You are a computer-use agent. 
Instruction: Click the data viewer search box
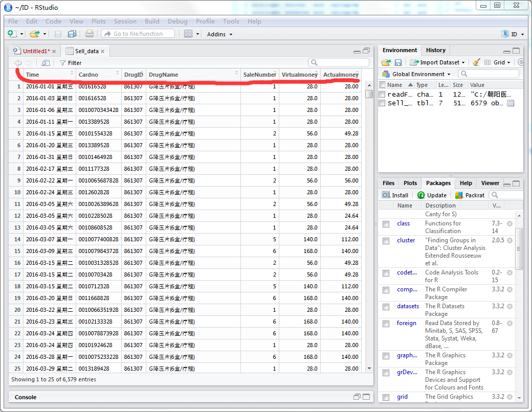(339, 62)
